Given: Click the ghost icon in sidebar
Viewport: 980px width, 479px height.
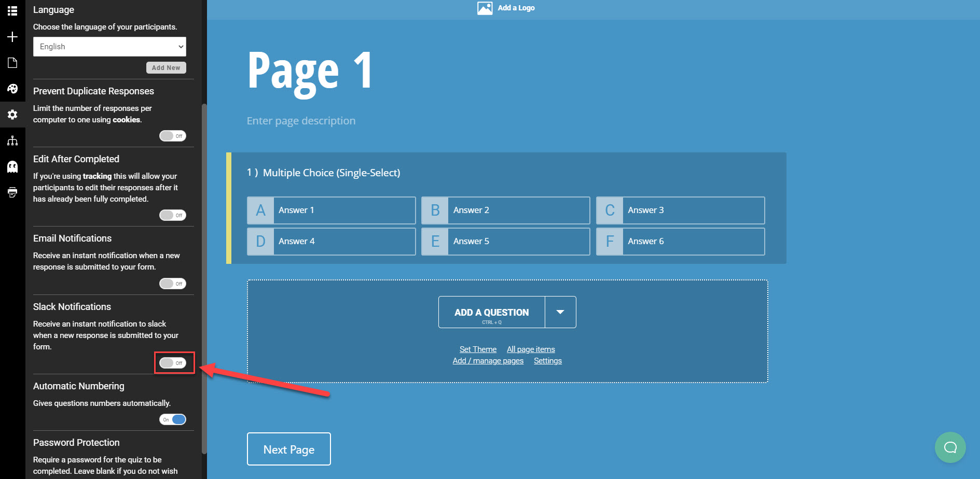Looking at the screenshot, I should [x=12, y=166].
